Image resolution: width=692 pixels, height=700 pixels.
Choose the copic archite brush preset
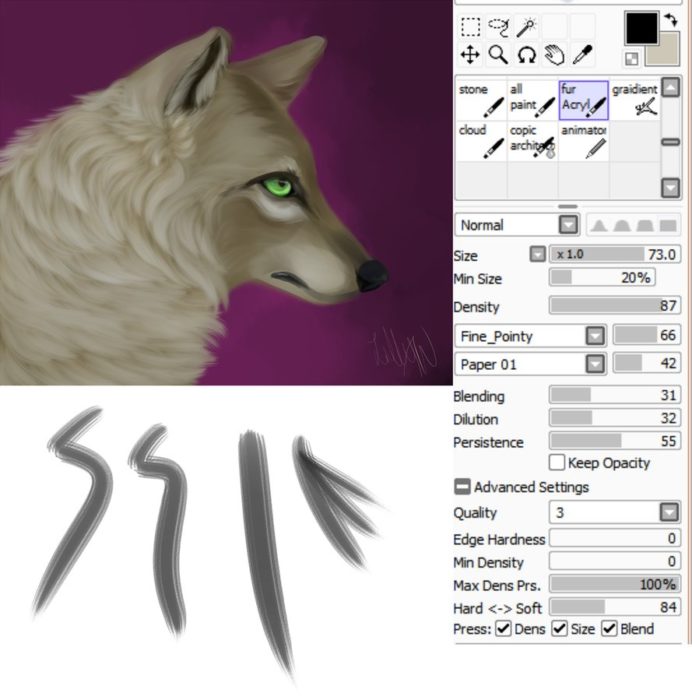(533, 141)
